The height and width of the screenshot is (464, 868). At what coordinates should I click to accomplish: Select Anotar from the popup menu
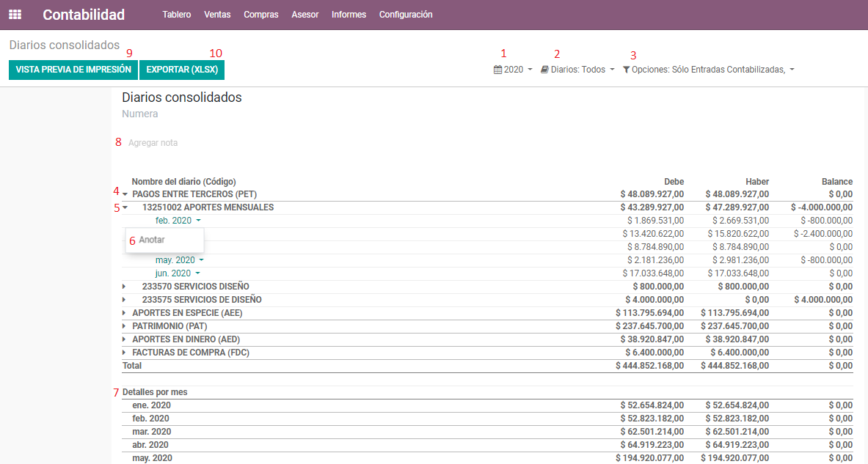click(152, 240)
